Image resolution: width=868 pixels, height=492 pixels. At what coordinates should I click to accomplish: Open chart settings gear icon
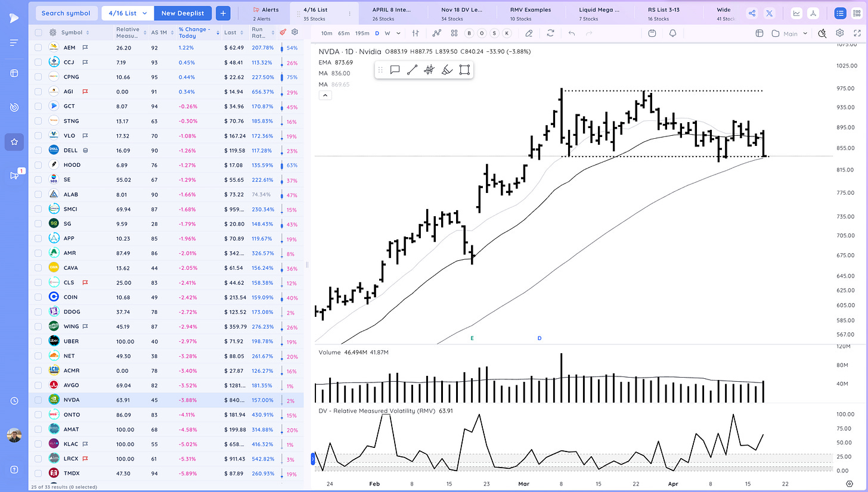pyautogui.click(x=840, y=33)
